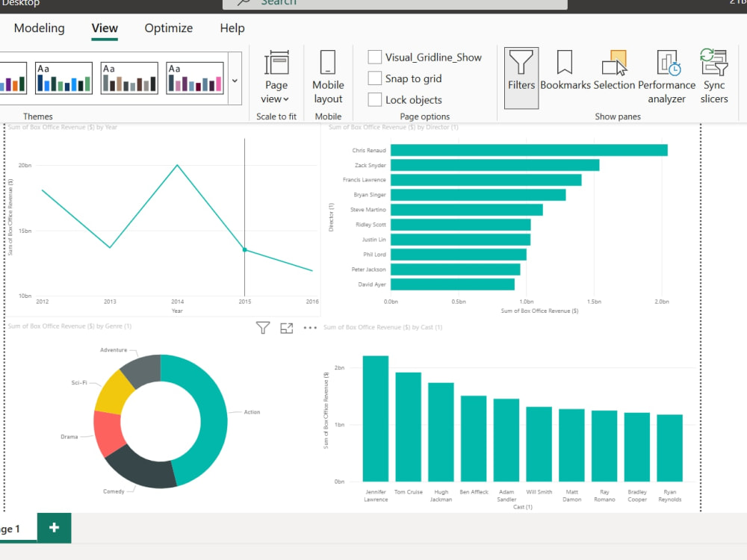
Task: Open the Optimize ribbon tab
Action: click(169, 28)
